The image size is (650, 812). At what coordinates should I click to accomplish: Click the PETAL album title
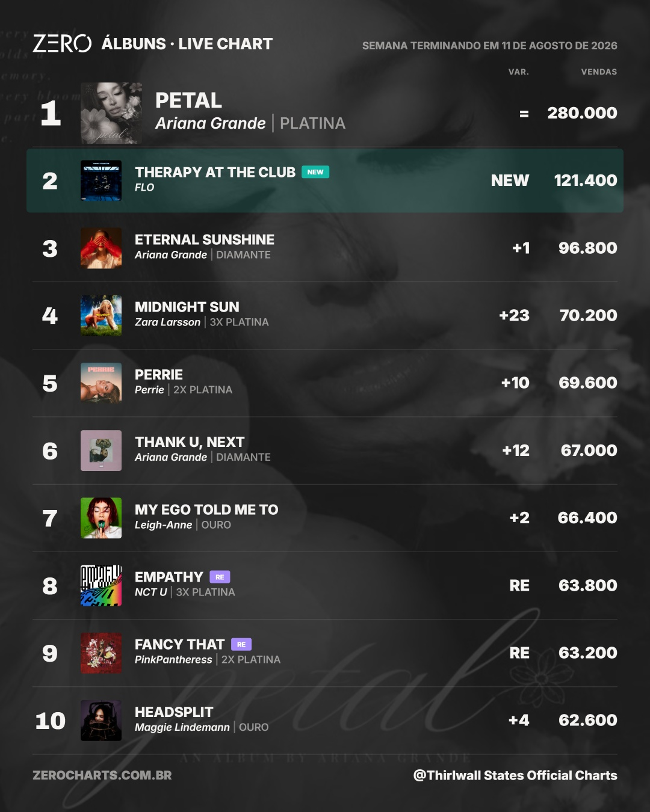[188, 100]
